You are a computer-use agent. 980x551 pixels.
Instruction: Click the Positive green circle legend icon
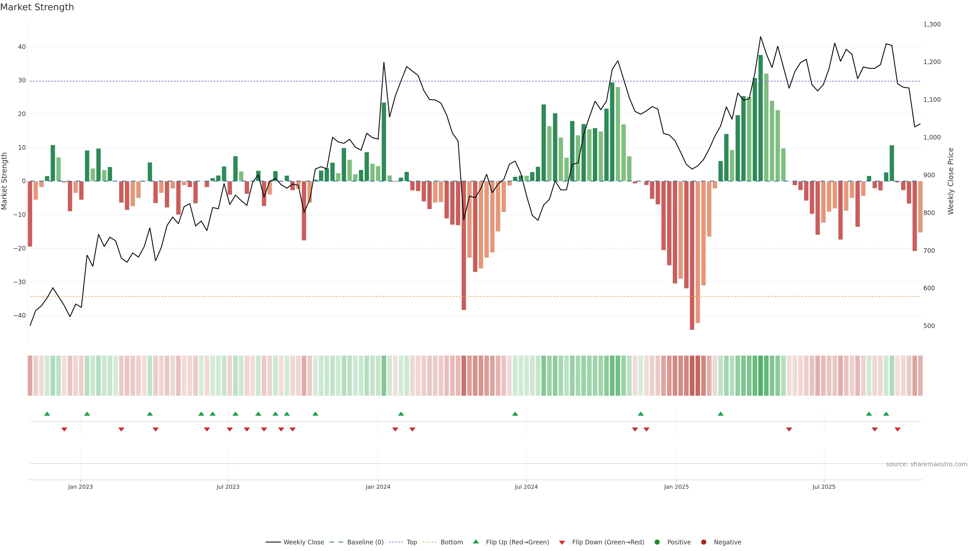point(657,542)
